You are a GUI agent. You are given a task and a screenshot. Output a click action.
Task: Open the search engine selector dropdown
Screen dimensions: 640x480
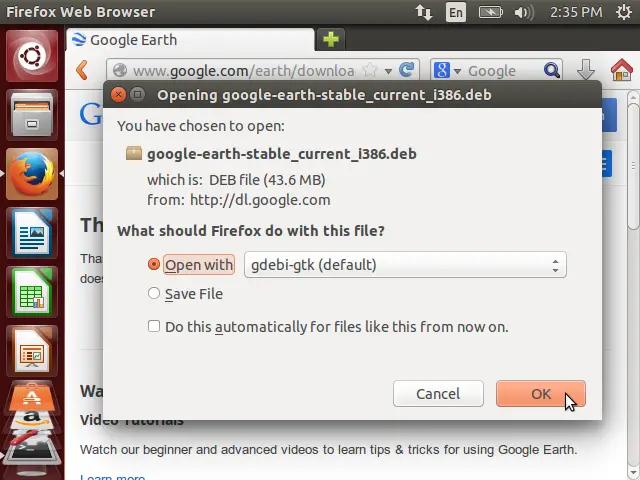coord(447,71)
